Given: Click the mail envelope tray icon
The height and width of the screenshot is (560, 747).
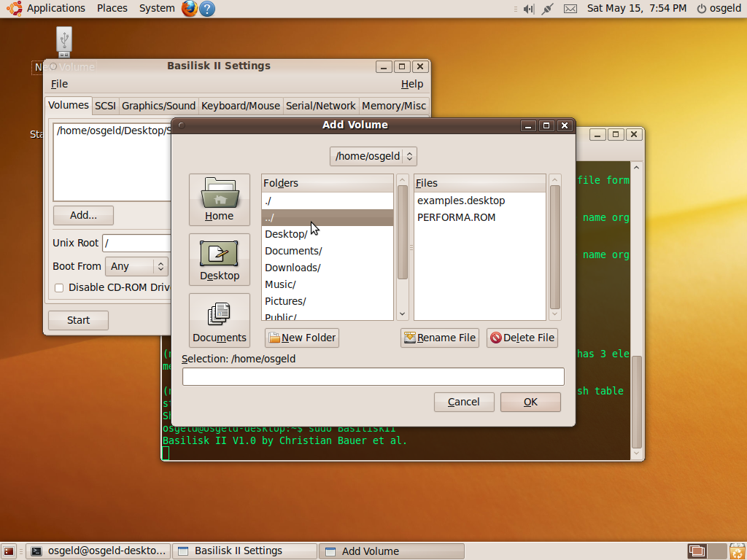Looking at the screenshot, I should click(570, 9).
